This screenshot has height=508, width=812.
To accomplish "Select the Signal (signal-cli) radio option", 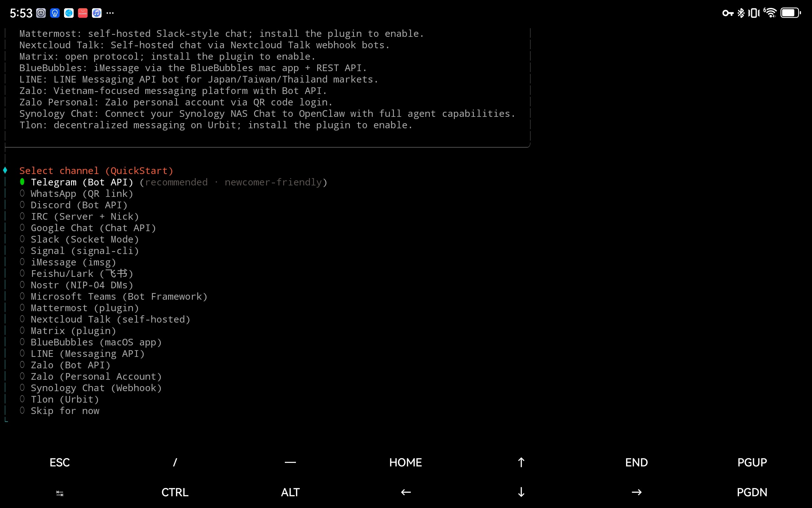I will click(x=22, y=251).
